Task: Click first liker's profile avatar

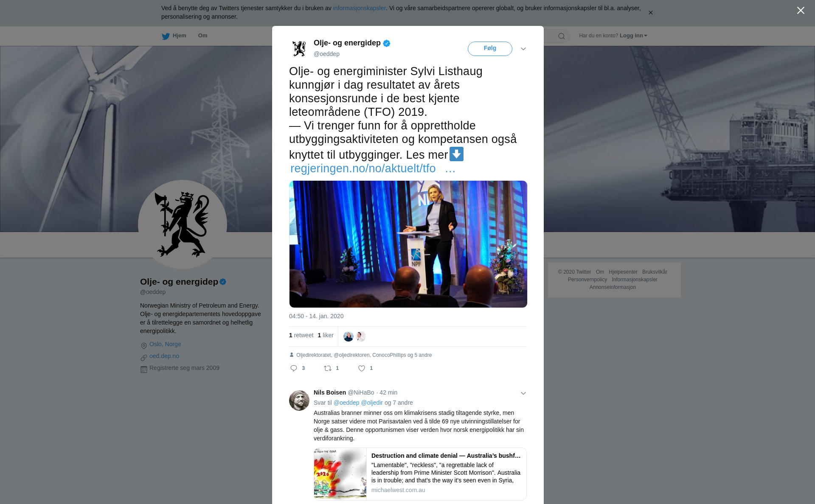Action: tap(348, 336)
